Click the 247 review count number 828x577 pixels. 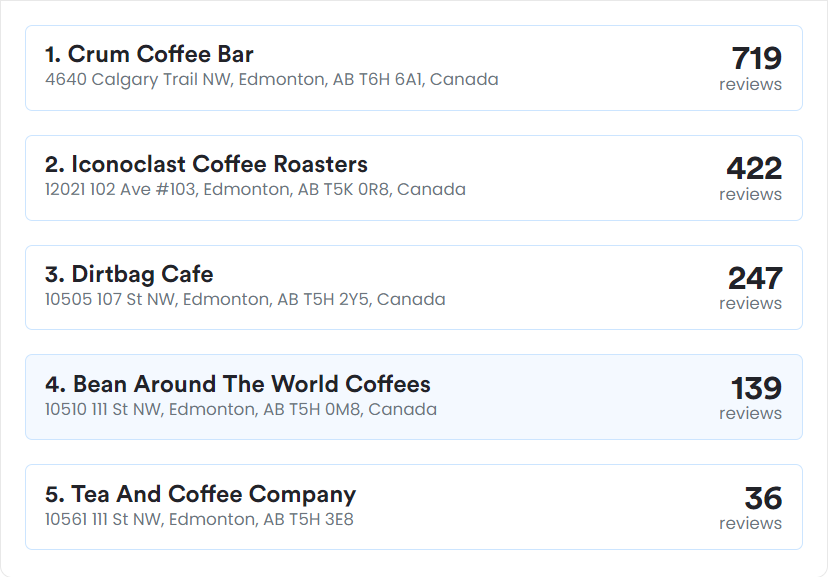point(755,278)
